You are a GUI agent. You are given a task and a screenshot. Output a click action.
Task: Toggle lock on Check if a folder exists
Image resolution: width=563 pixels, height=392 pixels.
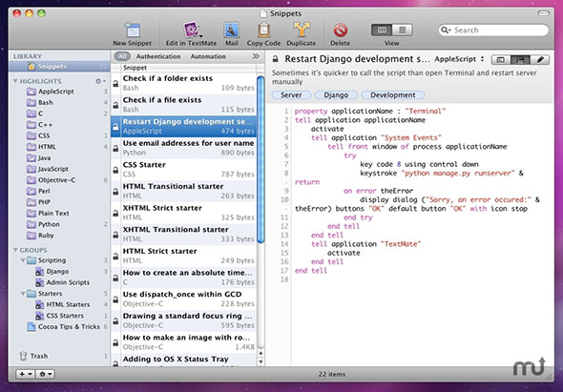[x=115, y=84]
